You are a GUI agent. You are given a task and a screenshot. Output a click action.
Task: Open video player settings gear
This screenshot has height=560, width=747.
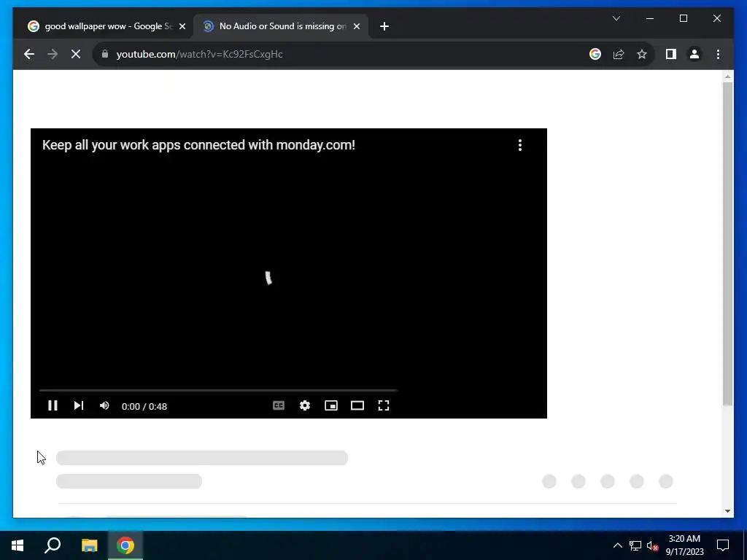pyautogui.click(x=305, y=405)
